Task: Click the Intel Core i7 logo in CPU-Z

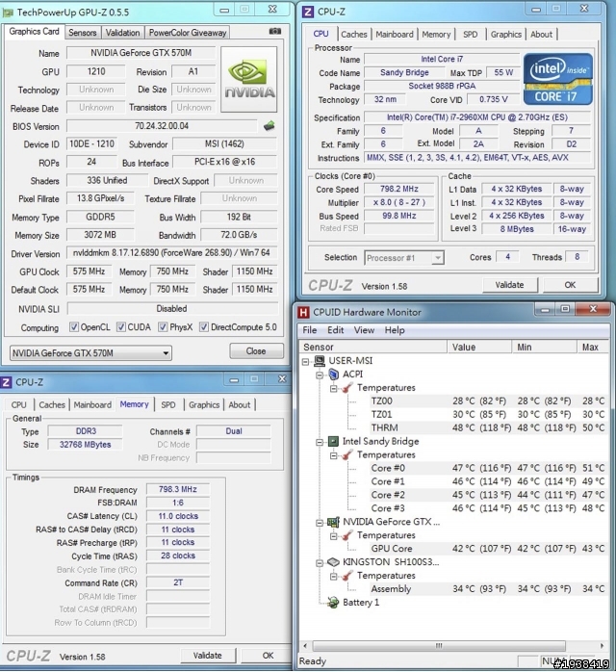Action: (557, 79)
